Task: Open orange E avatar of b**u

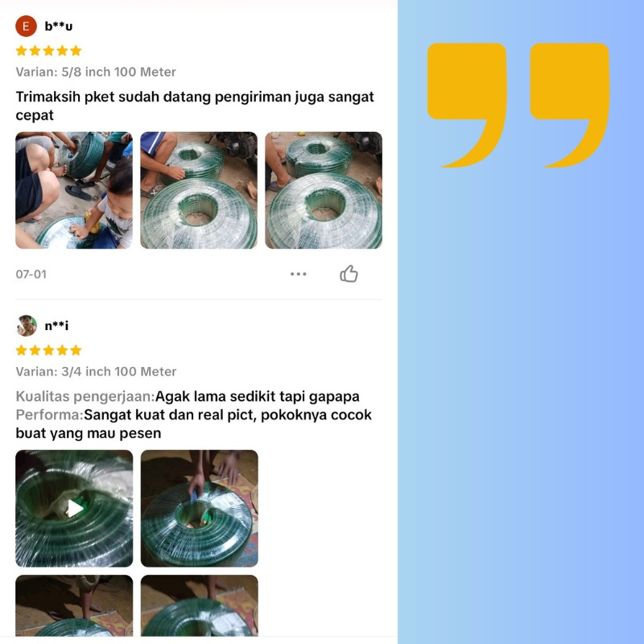Action: 26,27
